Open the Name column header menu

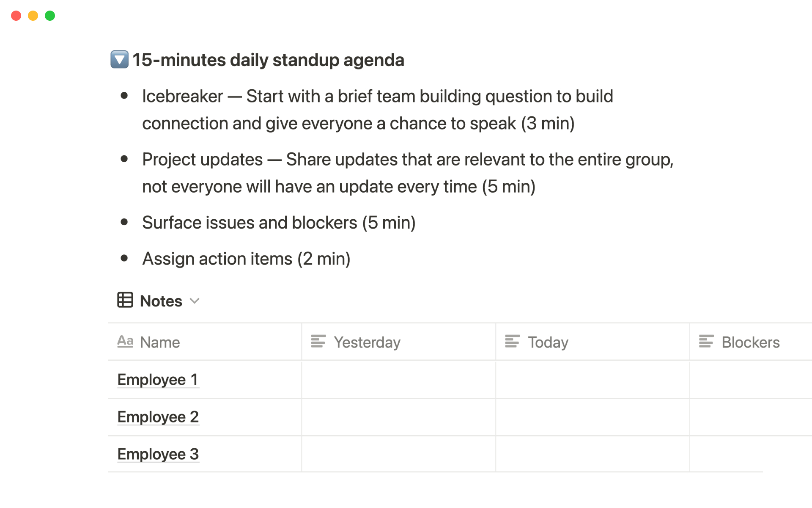(x=160, y=342)
